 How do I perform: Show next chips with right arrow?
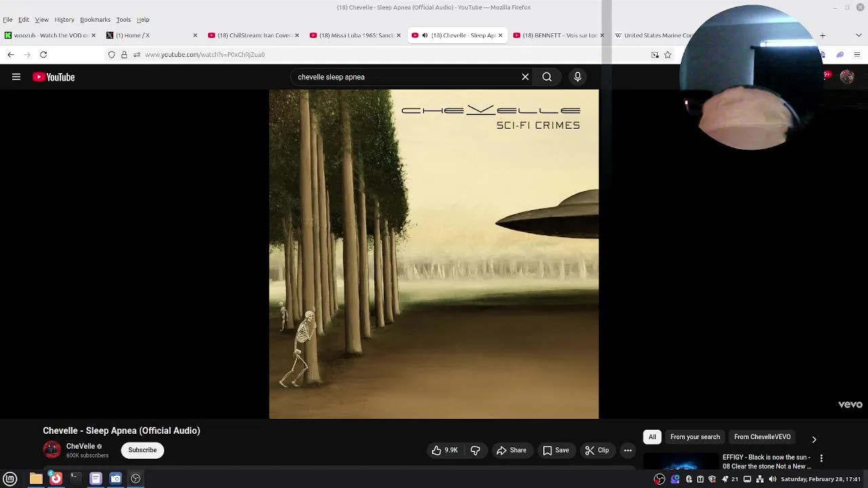[814, 439]
